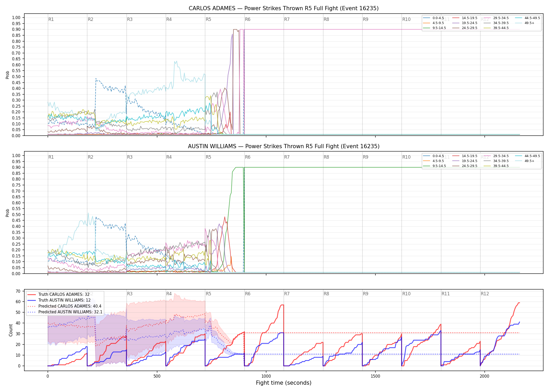
Task: Click the Fight time (seconds) axis label
Action: click(284, 383)
